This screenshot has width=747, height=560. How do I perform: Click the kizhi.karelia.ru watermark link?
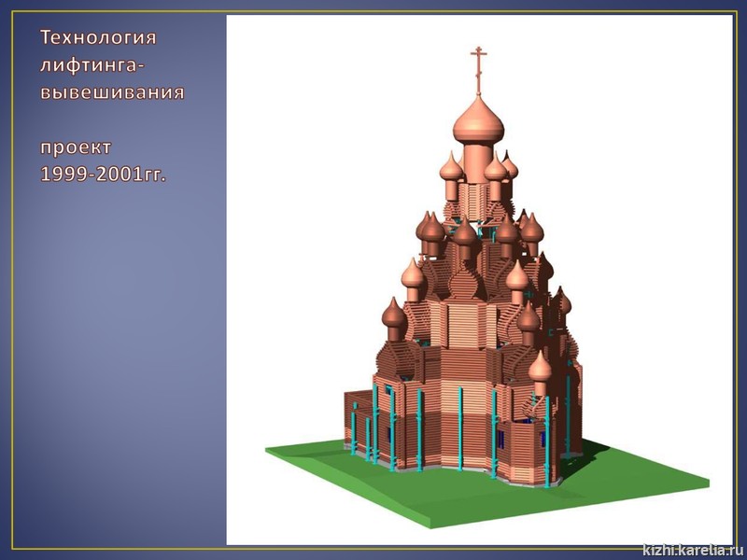pyautogui.click(x=692, y=550)
